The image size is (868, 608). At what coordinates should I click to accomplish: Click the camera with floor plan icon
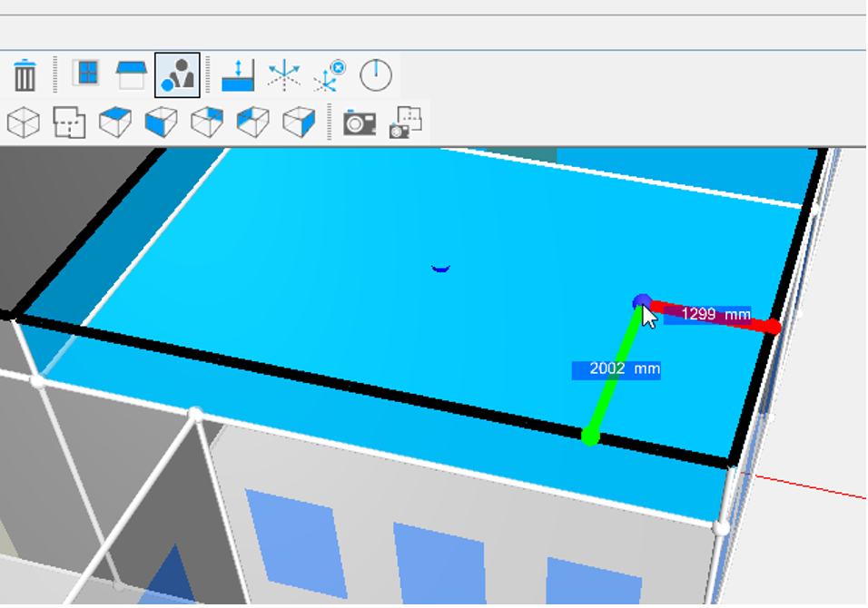point(406,123)
